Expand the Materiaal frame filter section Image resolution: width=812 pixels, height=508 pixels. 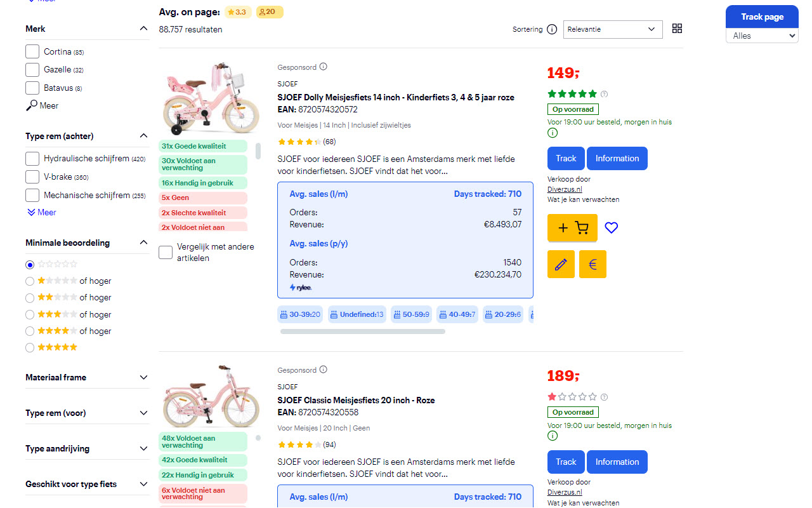click(x=87, y=377)
